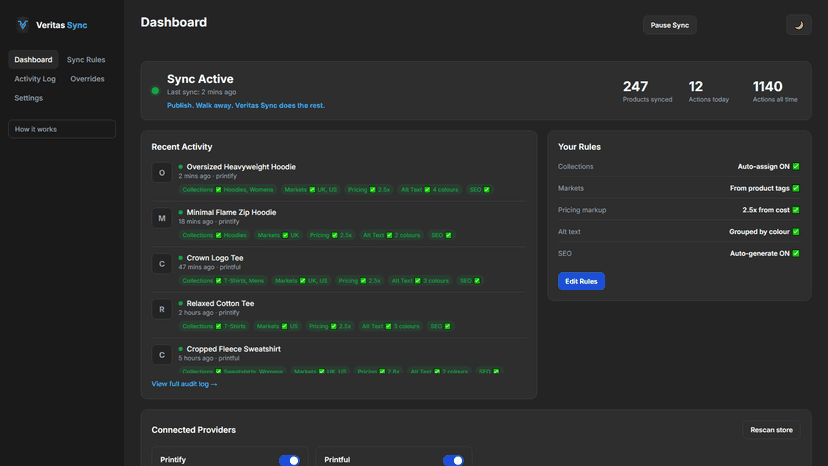This screenshot has width=828, height=466.
Task: Click the 'Markets UK, US' tag on Oversized Heavyweight Hoodie
Action: pyautogui.click(x=310, y=190)
